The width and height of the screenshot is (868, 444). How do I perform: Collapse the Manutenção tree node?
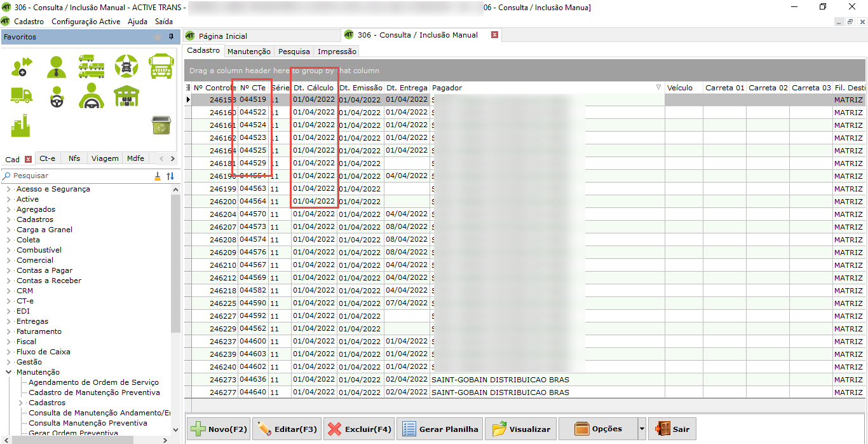pyautogui.click(x=9, y=372)
